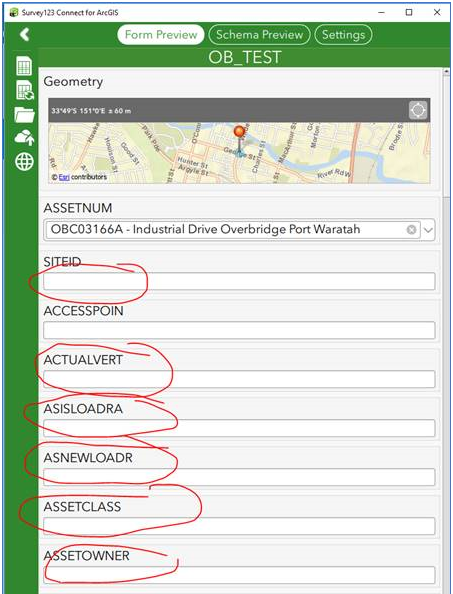Clear the ASSETNUM selection with x icon
The width and height of the screenshot is (453, 594).
click(x=411, y=230)
